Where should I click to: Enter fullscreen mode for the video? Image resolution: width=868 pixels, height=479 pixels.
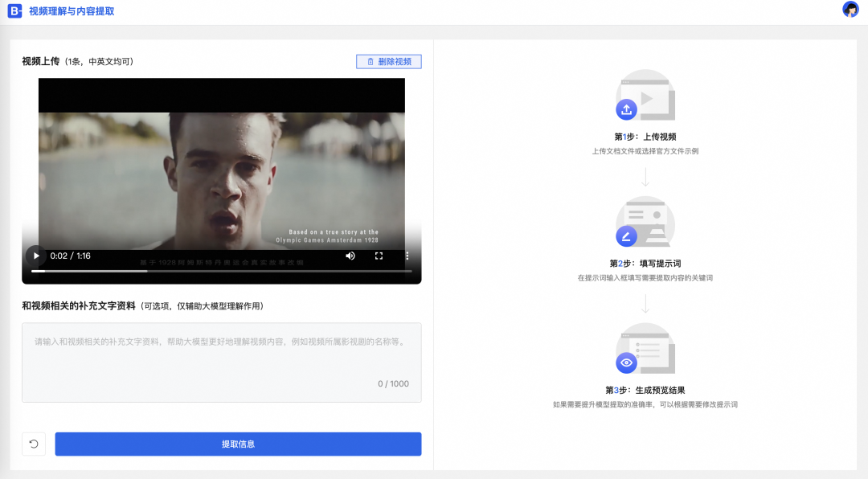coord(379,256)
